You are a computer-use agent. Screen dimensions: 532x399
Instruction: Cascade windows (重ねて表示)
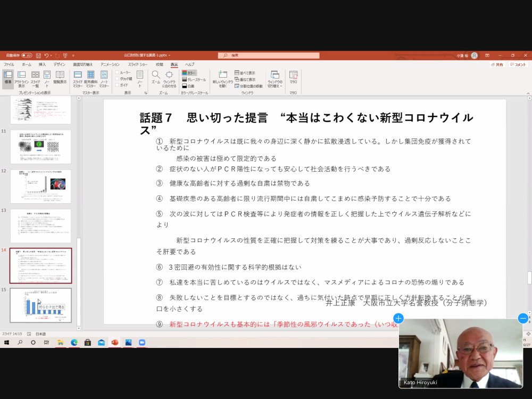point(245,79)
